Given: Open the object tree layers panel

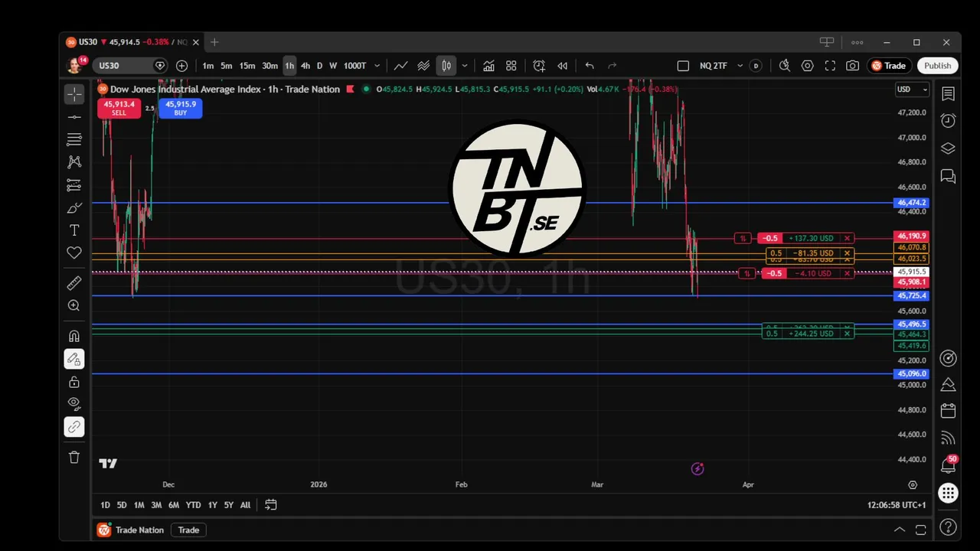Looking at the screenshot, I should [948, 148].
